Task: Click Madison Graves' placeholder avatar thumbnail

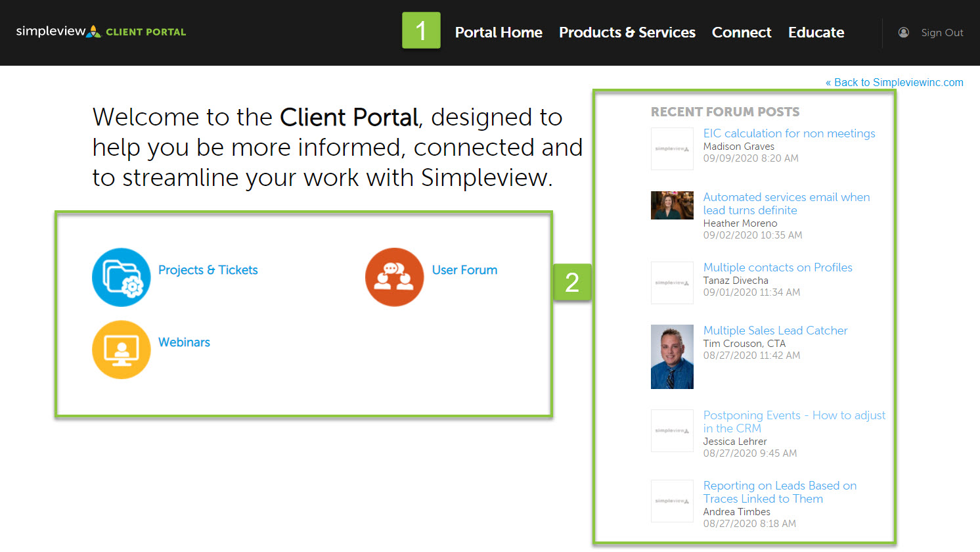Action: tap(672, 149)
